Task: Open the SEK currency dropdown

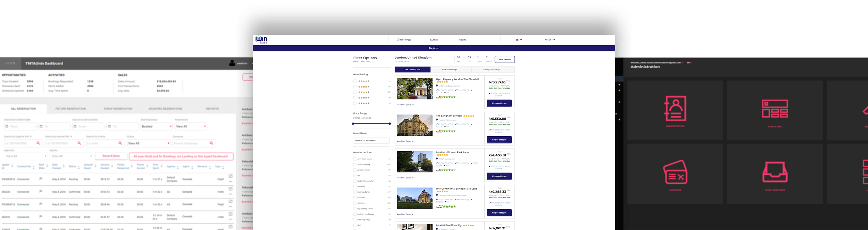Action: [x=550, y=40]
